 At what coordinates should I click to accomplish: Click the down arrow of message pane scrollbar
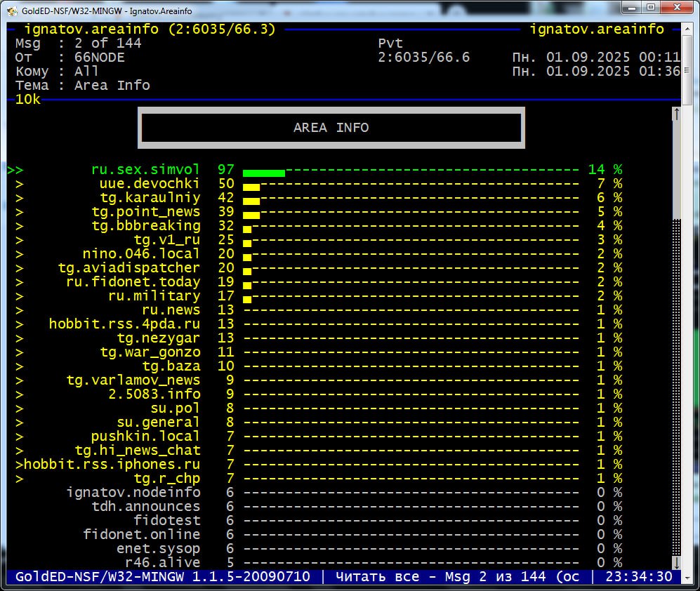pyautogui.click(x=677, y=562)
